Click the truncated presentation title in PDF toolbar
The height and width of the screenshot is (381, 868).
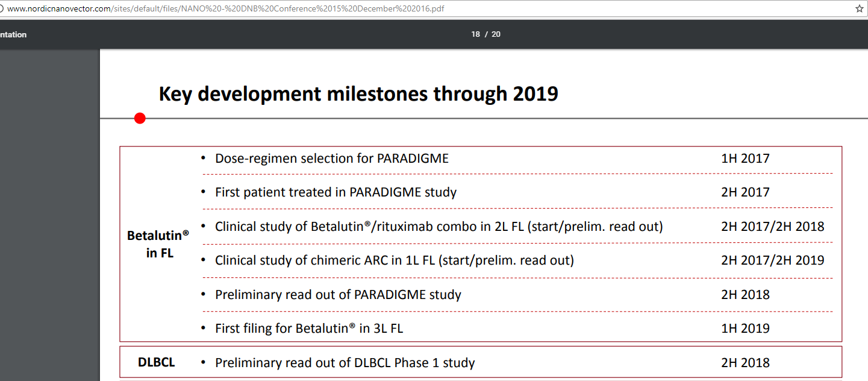13,34
